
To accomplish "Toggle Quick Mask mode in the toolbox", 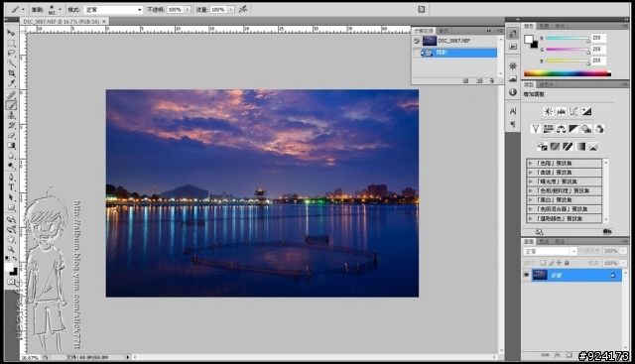I will click(11, 282).
